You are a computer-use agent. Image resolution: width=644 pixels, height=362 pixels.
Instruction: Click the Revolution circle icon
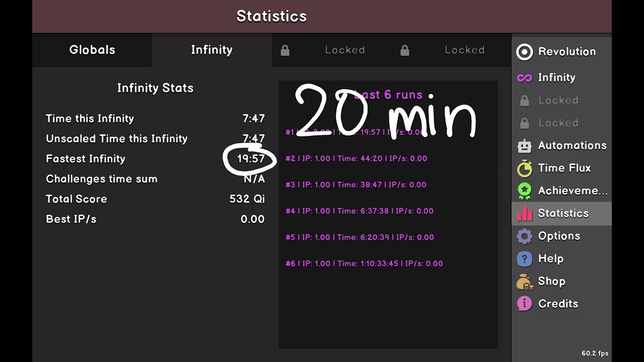524,52
